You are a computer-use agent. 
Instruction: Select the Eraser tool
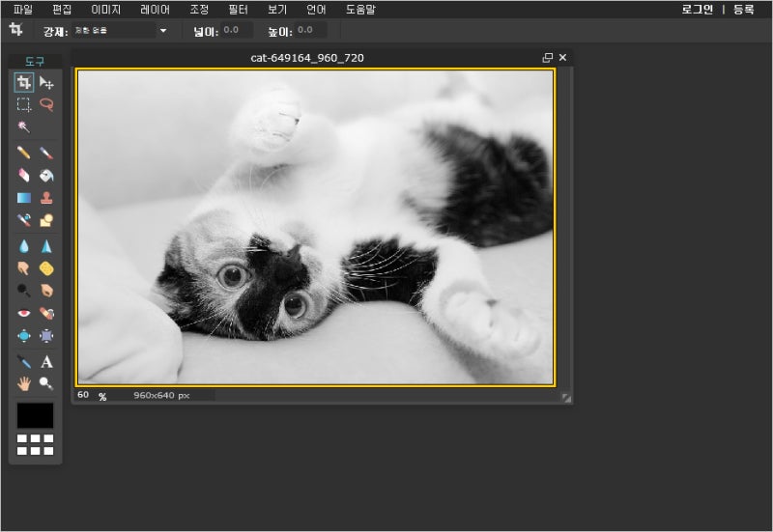(23, 176)
